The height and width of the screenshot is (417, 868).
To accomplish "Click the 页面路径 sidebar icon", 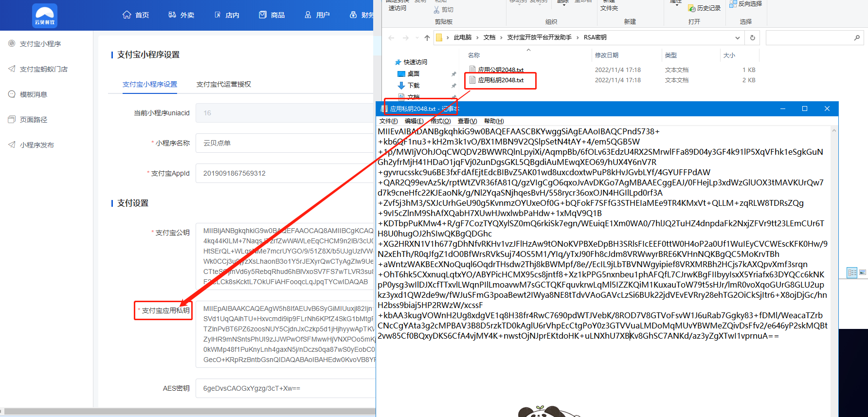I will coord(12,119).
